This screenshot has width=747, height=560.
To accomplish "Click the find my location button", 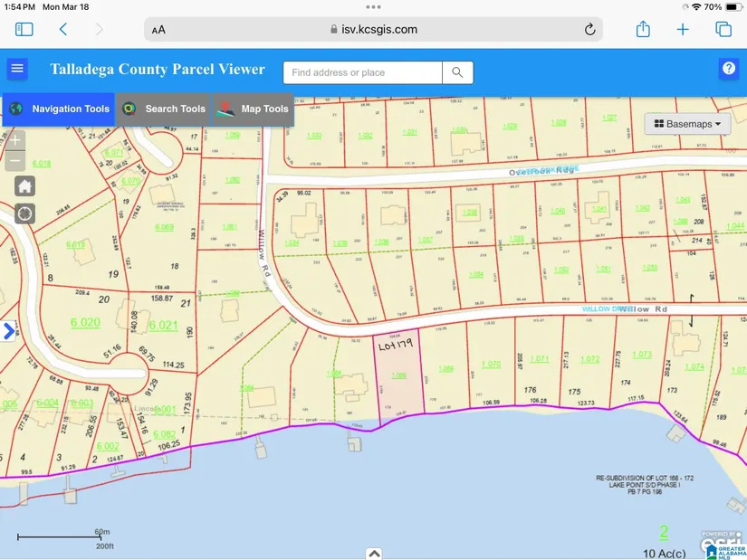I will (24, 214).
